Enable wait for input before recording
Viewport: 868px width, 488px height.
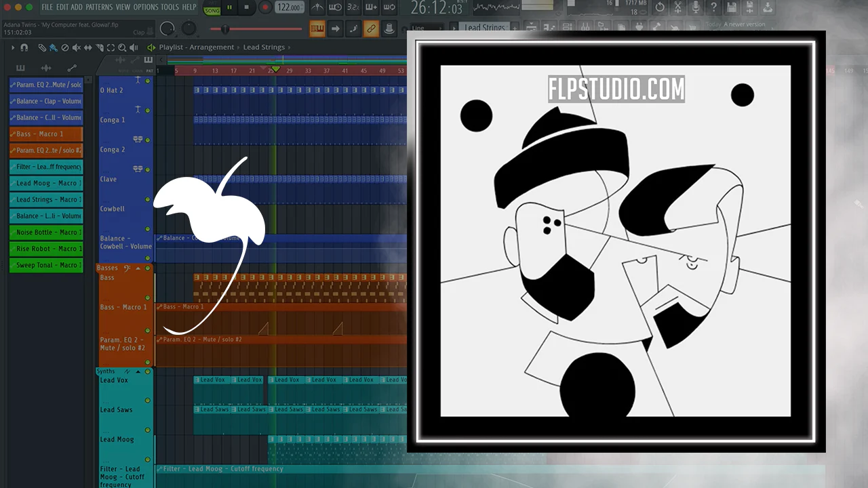tap(335, 8)
